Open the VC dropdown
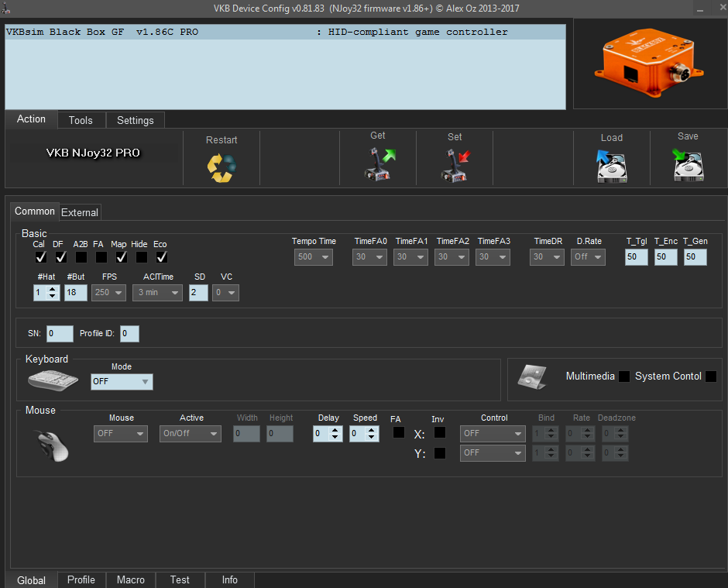728x588 pixels. coord(225,293)
